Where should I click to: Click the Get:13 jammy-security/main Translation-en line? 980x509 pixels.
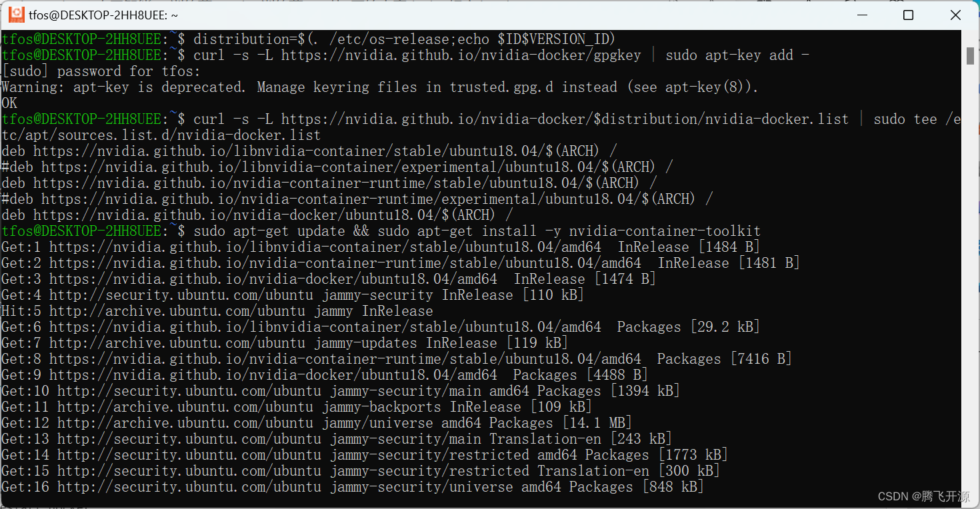pos(337,439)
